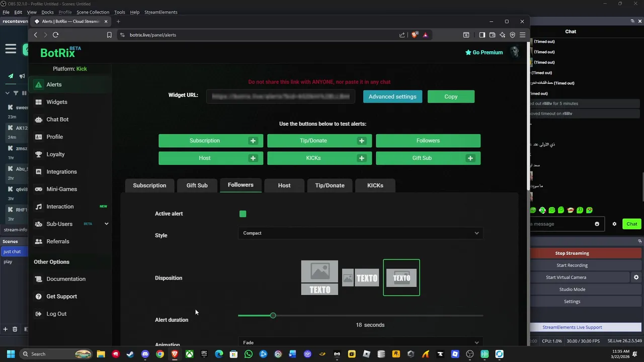Screen dimensions: 644x362
Task: Bookmark this page icon
Action: (109, 35)
